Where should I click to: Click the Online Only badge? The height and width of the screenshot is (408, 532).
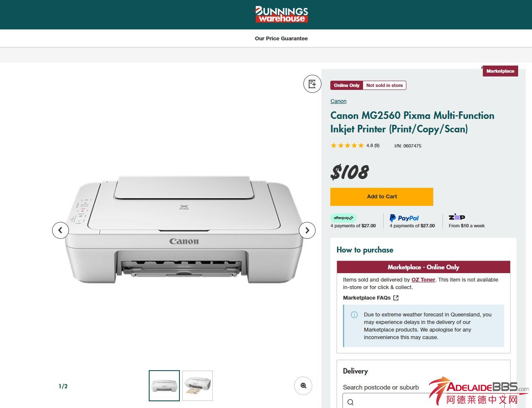[x=347, y=85]
